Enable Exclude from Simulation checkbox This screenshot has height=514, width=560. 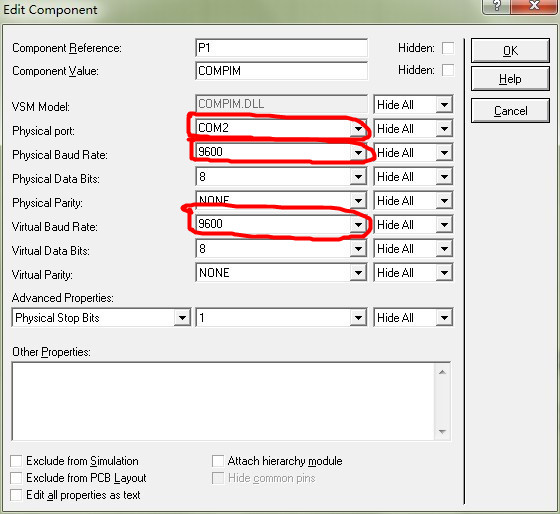[x=16, y=461]
